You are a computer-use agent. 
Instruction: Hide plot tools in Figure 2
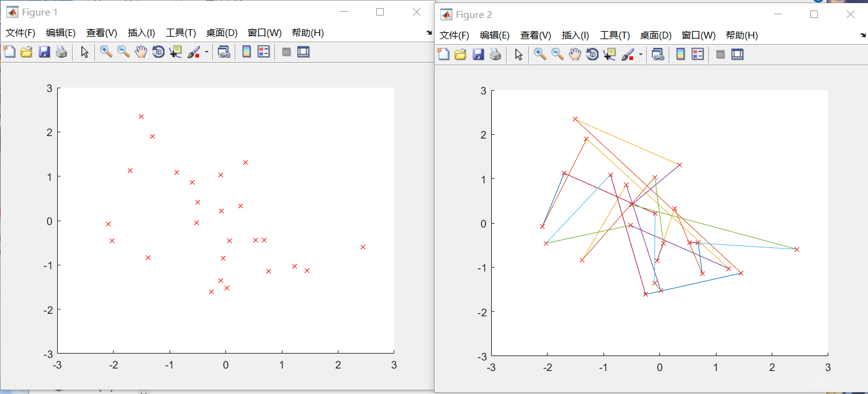coord(720,55)
